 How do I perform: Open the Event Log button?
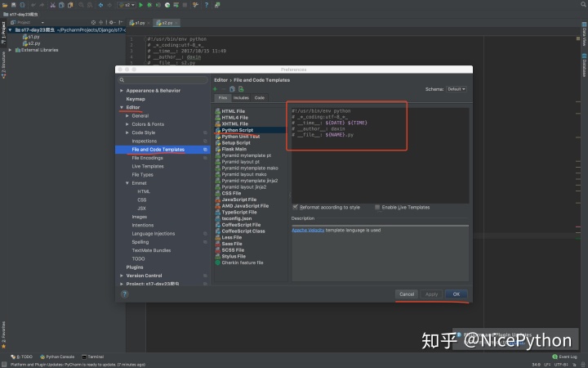(x=564, y=357)
